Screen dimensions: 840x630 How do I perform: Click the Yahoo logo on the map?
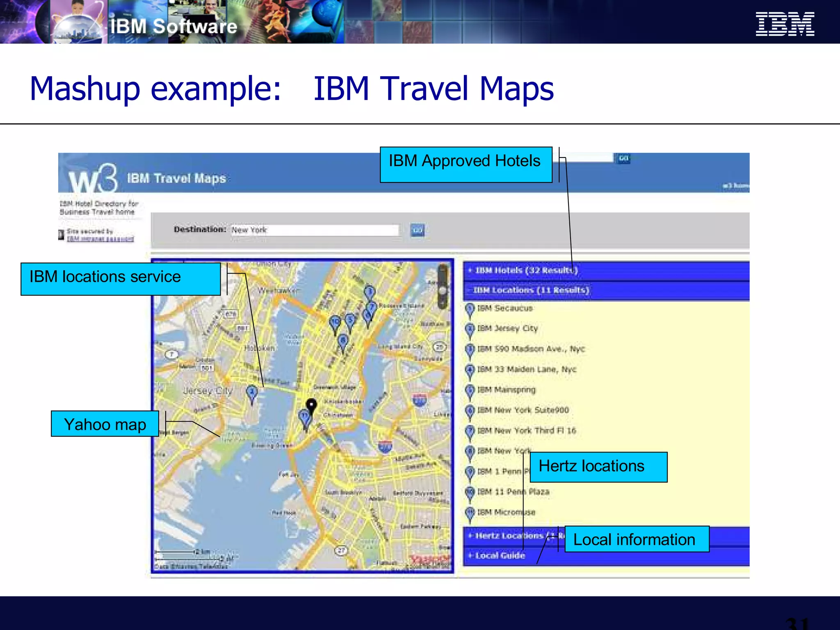430,560
